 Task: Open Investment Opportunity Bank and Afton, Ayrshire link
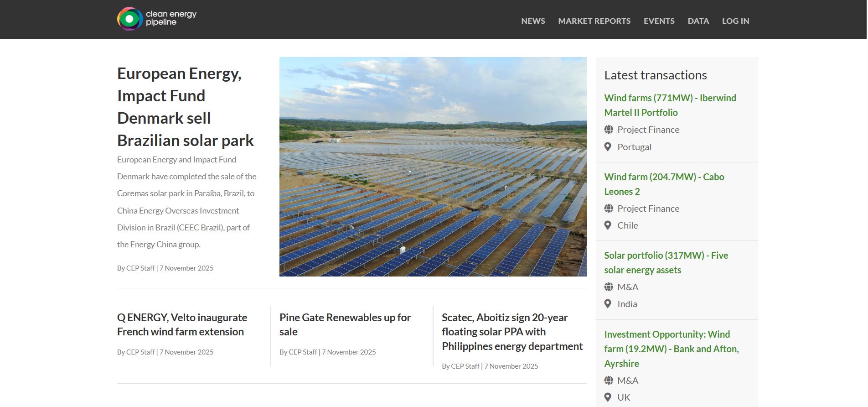[672, 349]
